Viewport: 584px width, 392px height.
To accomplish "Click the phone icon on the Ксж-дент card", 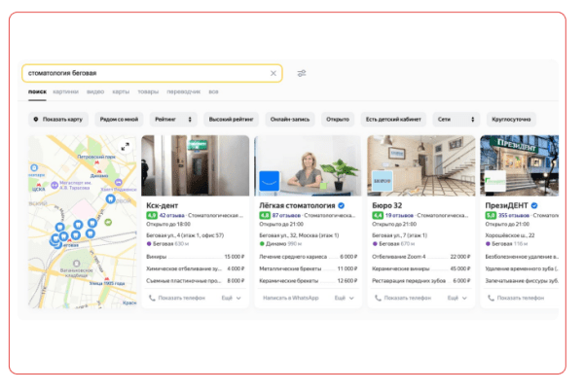I will click(x=152, y=298).
